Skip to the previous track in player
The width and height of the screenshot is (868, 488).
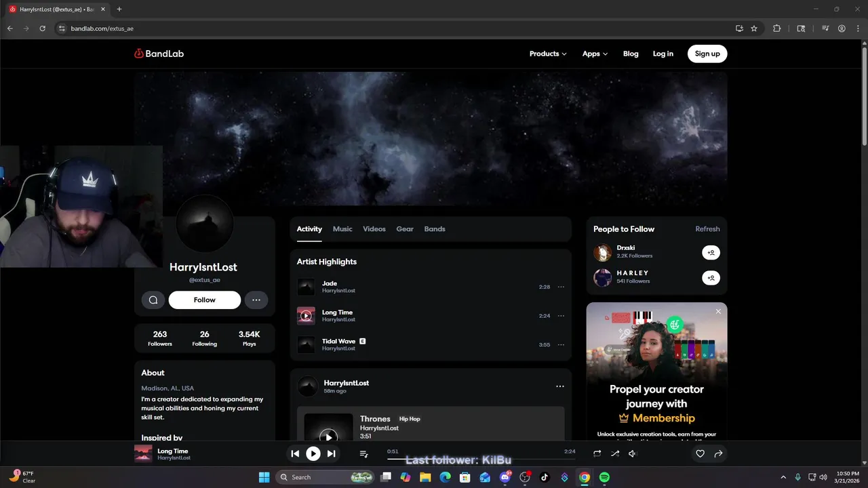pyautogui.click(x=295, y=454)
